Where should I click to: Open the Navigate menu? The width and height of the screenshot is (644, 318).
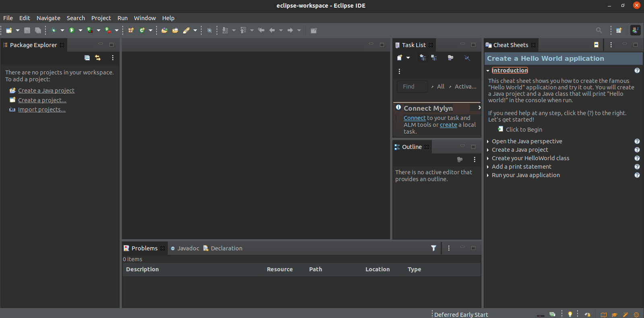click(x=48, y=18)
